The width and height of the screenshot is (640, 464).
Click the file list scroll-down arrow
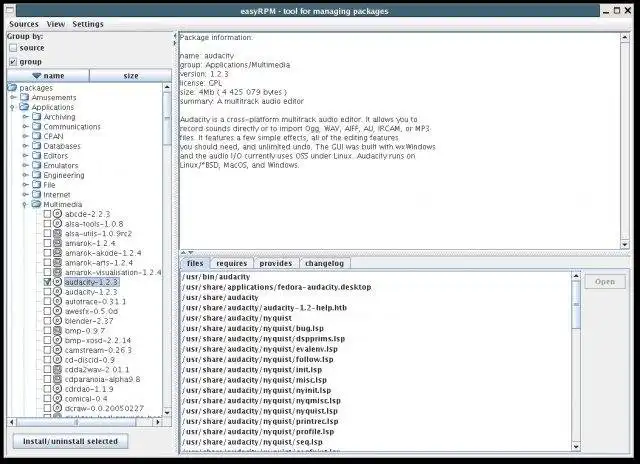click(x=576, y=446)
